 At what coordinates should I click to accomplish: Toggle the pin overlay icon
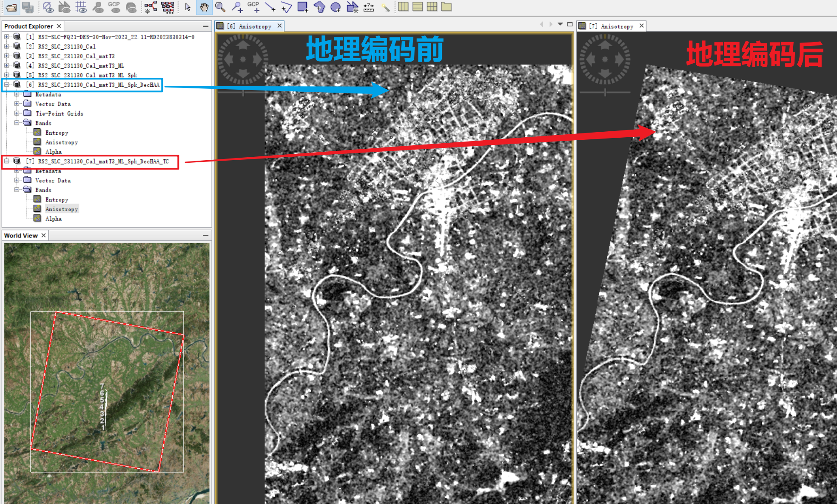pos(98,7)
